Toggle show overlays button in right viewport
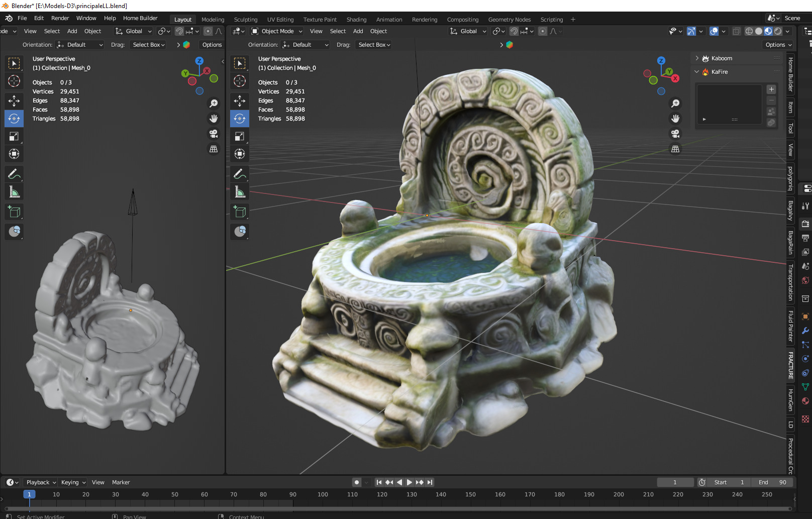 [x=714, y=31]
